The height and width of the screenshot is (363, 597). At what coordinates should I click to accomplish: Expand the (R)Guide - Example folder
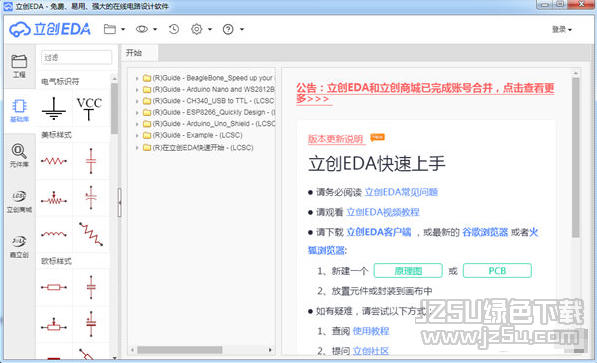pyautogui.click(x=137, y=136)
